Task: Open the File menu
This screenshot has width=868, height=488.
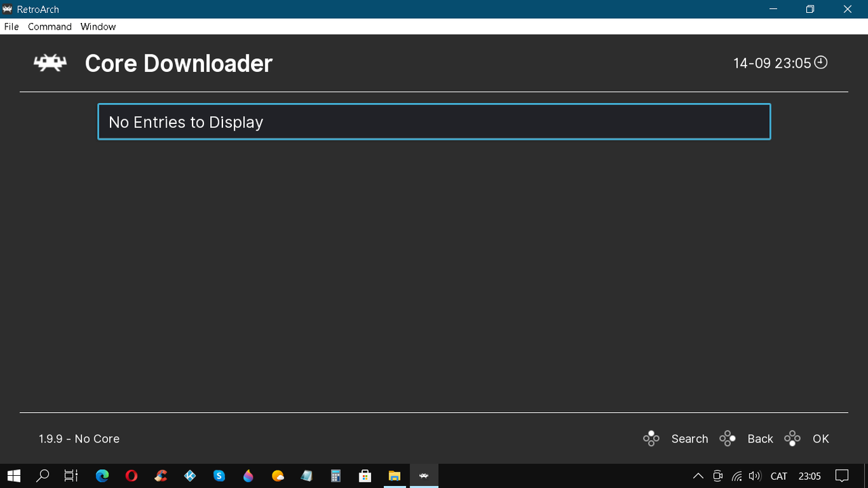Action: 12,26
